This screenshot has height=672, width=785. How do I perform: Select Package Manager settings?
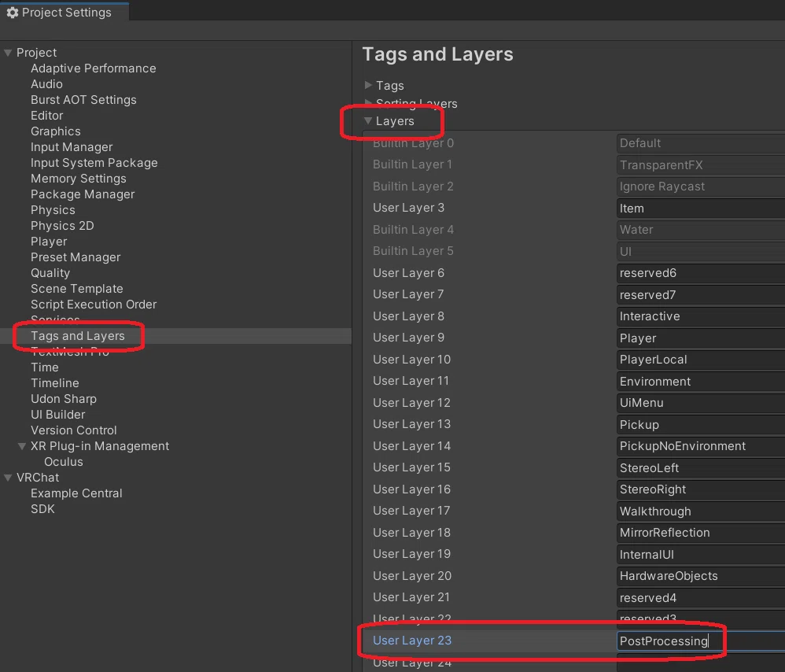point(83,194)
